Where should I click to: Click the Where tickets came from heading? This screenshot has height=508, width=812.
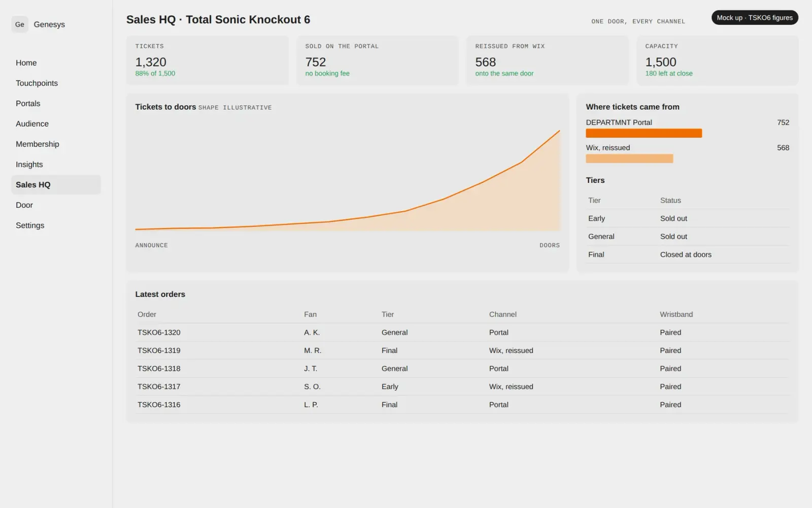pos(632,107)
